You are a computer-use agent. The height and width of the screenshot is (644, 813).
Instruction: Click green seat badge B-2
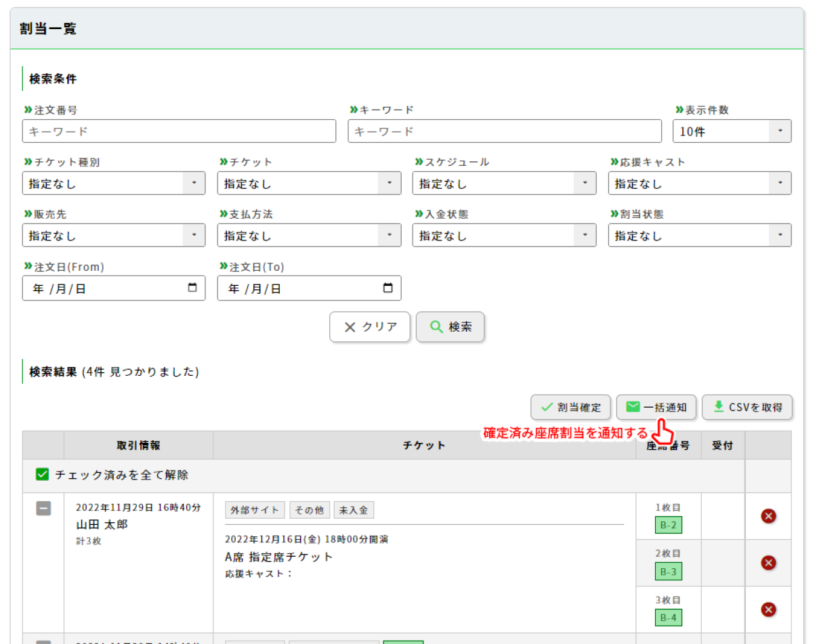point(668,525)
